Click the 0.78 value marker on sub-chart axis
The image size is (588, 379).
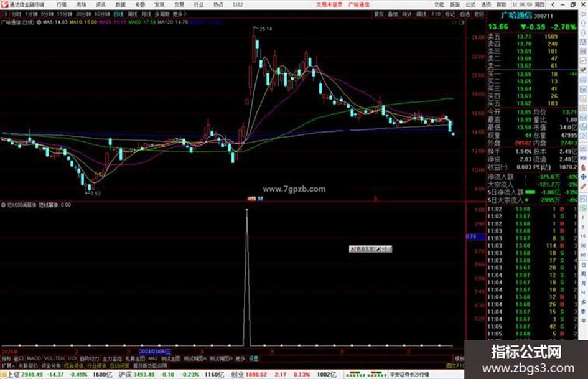click(475, 236)
